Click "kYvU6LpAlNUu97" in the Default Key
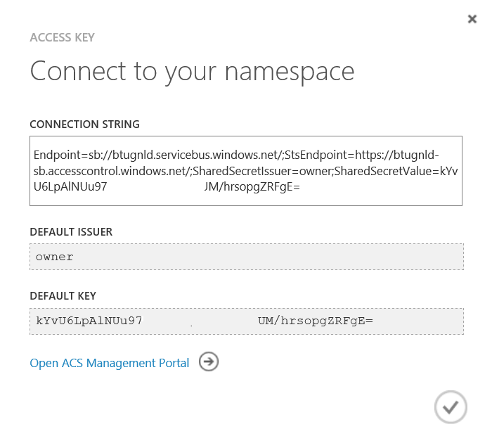492x448 pixels. point(89,321)
